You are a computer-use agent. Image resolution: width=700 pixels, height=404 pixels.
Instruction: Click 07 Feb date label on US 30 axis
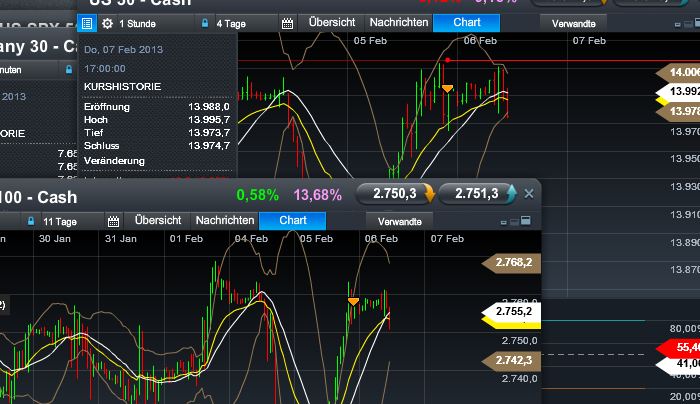(x=589, y=41)
